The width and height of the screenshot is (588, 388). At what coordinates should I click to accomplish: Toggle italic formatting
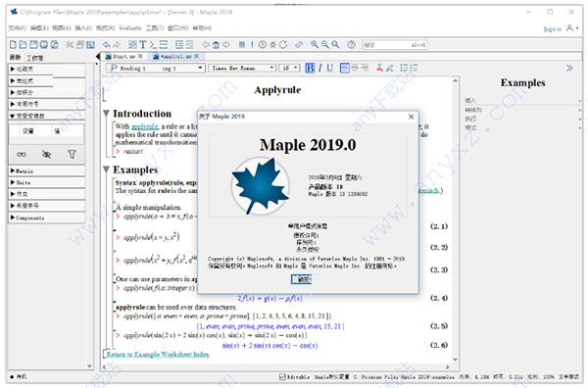click(320, 68)
